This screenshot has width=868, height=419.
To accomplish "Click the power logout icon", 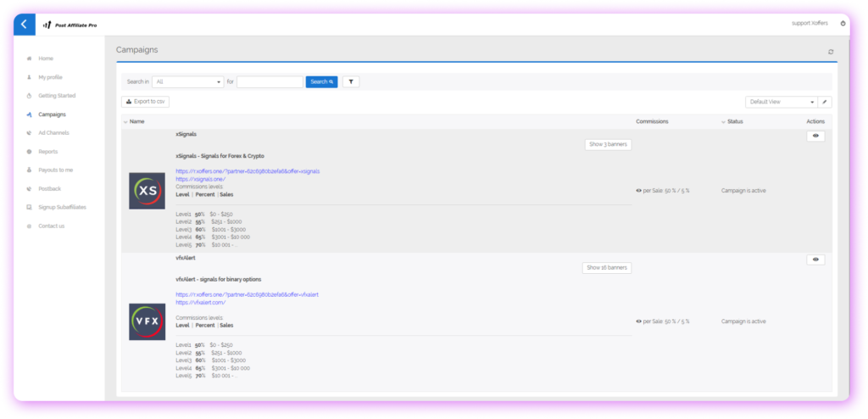I will [x=843, y=24].
